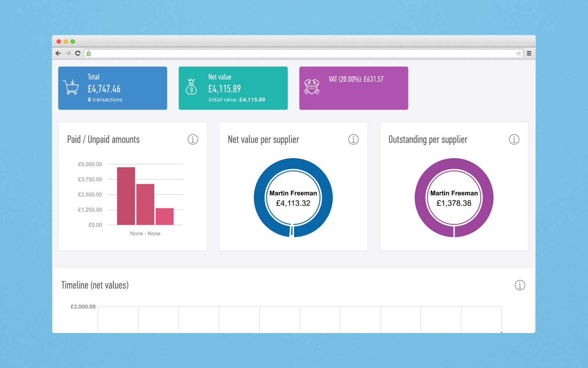The image size is (588, 368).
Task: Click the tallest bar in Paid / Unpaid chart
Action: click(x=126, y=196)
